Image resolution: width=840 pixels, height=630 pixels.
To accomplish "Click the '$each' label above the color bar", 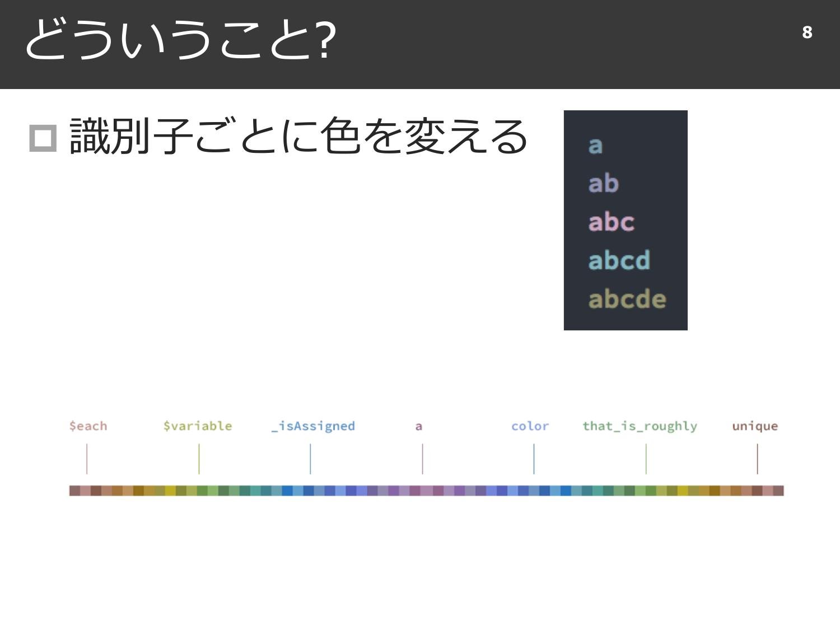I will tap(87, 426).
